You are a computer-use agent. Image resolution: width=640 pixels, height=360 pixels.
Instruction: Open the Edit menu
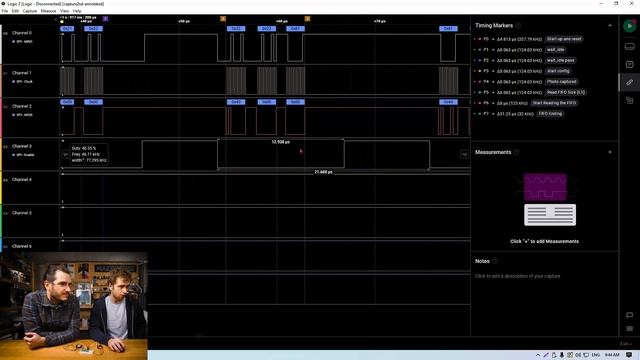[x=15, y=11]
